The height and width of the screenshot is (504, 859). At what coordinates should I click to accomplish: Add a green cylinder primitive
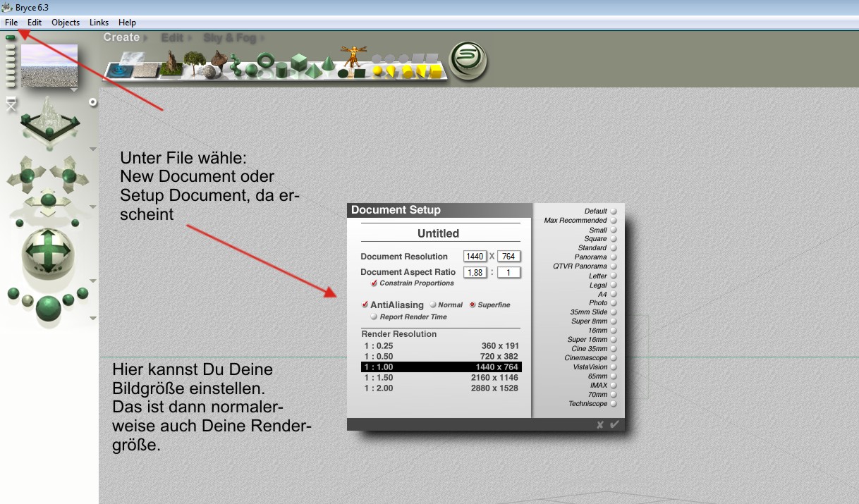(x=281, y=70)
